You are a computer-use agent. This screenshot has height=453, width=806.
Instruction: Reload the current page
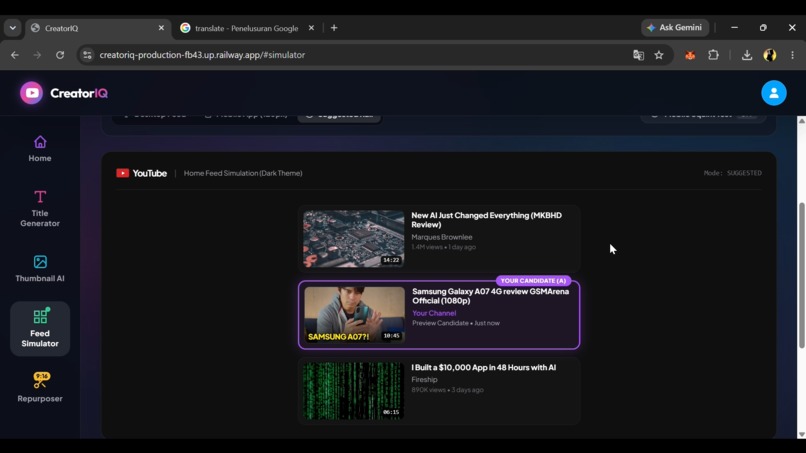(x=60, y=55)
